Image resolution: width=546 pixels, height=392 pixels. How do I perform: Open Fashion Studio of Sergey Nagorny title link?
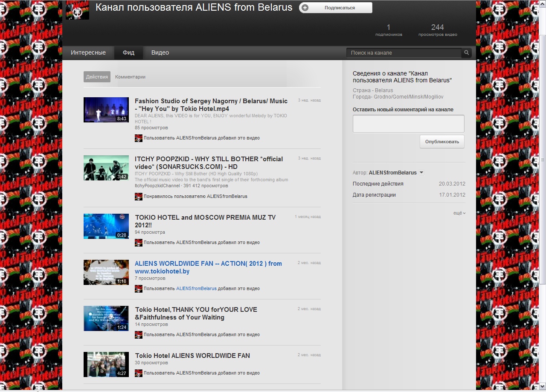(x=211, y=105)
